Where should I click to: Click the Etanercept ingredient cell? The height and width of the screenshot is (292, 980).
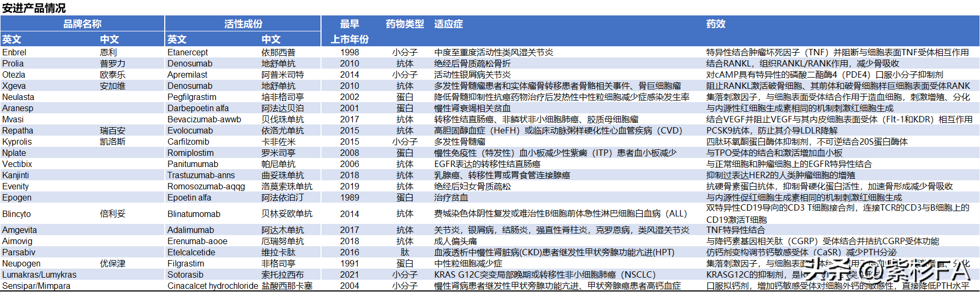[188, 52]
